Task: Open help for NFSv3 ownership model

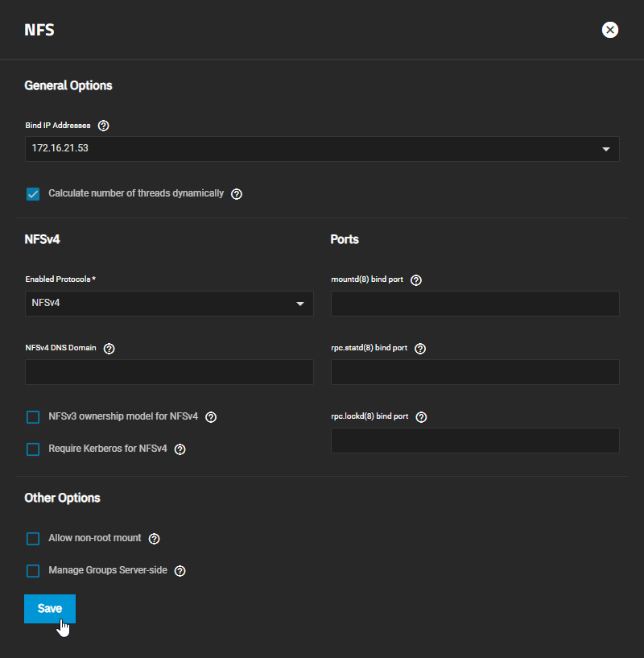Action: pyautogui.click(x=210, y=416)
